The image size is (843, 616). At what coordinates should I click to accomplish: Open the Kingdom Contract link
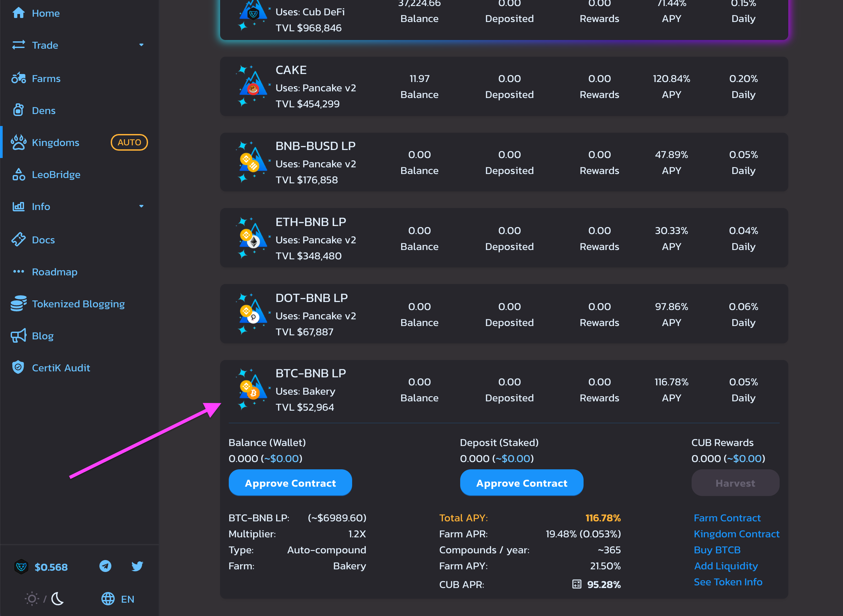[x=736, y=534]
